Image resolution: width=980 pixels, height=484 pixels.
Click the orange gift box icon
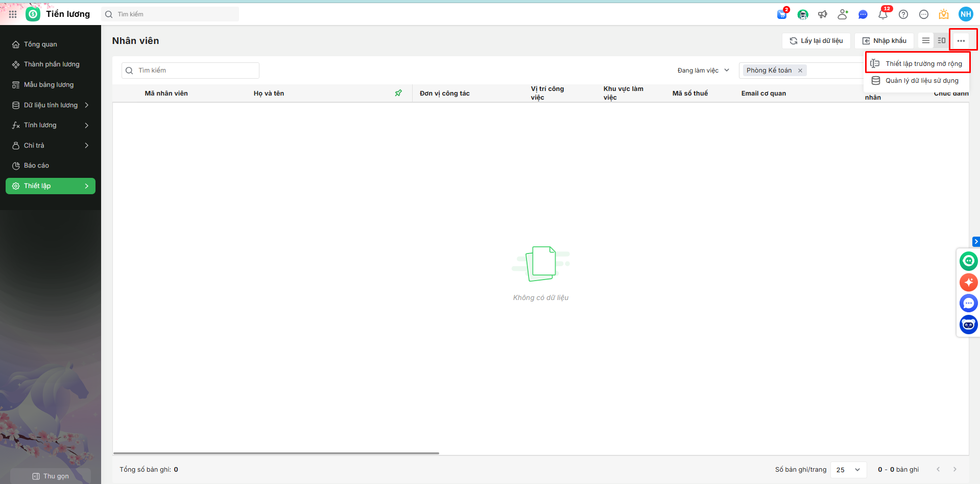click(x=944, y=14)
